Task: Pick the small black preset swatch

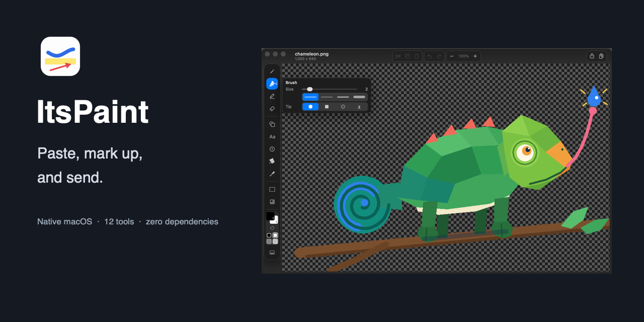Action: (x=269, y=235)
